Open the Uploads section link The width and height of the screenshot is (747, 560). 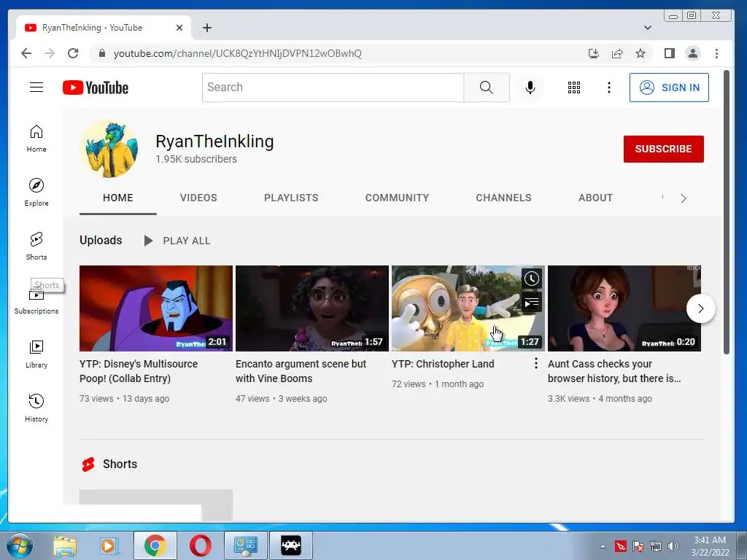[101, 240]
